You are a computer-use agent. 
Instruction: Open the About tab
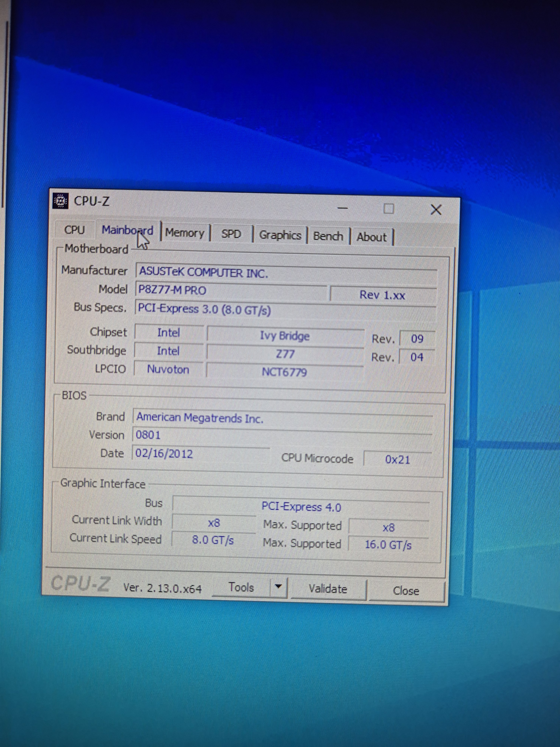click(x=372, y=237)
